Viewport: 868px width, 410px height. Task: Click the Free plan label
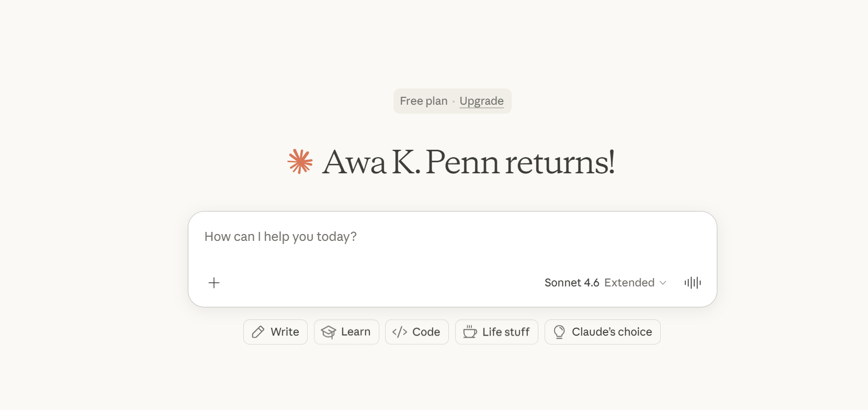(424, 101)
